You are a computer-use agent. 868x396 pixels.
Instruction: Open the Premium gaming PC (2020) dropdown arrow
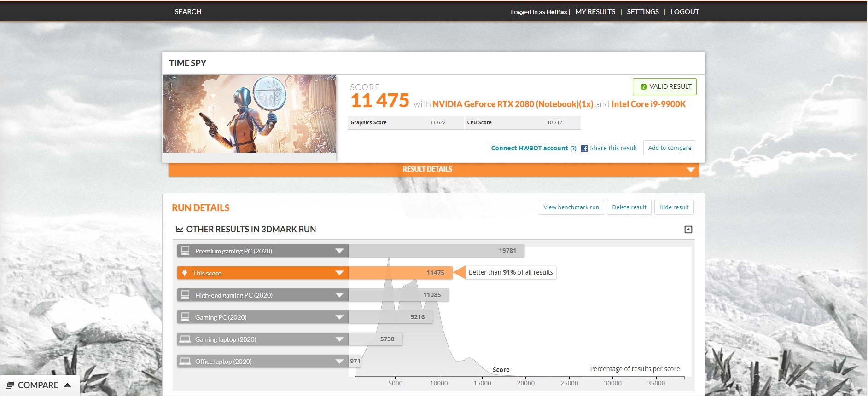tap(339, 251)
